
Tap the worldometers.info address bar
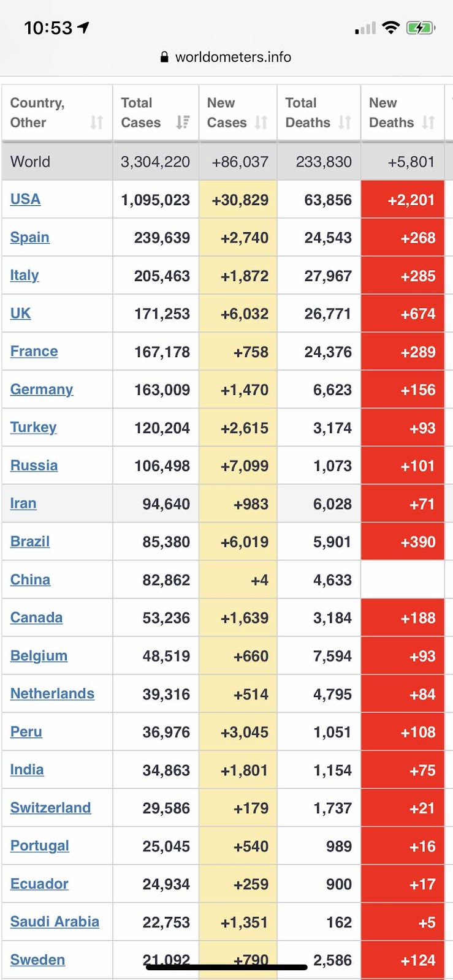(226, 57)
